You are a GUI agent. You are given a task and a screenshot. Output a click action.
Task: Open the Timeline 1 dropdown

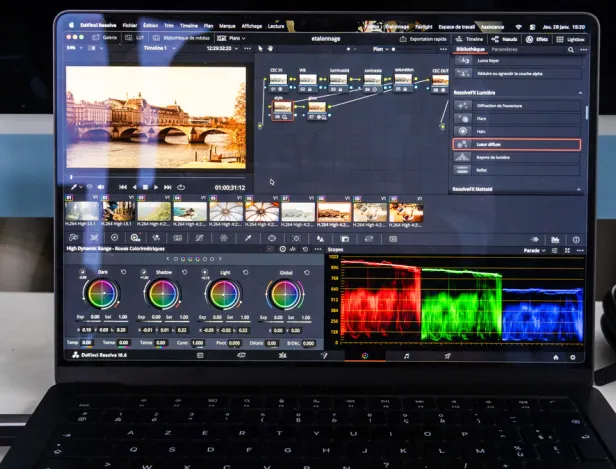[x=160, y=48]
